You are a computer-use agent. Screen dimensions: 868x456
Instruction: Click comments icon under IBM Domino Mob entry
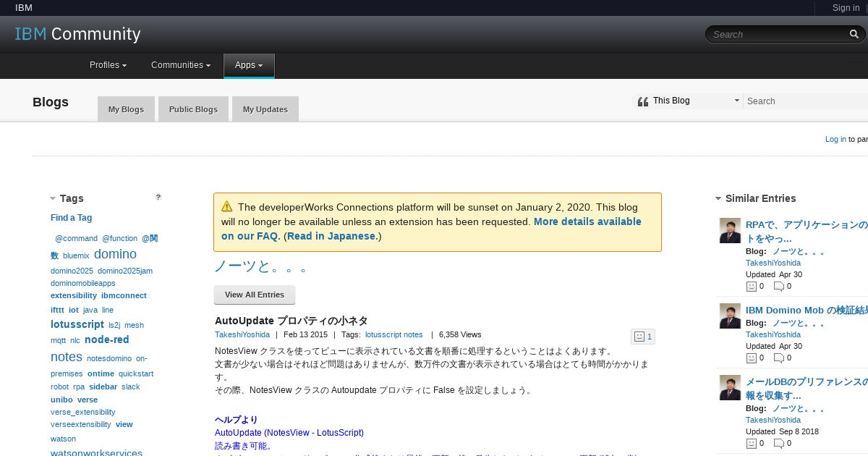point(779,358)
